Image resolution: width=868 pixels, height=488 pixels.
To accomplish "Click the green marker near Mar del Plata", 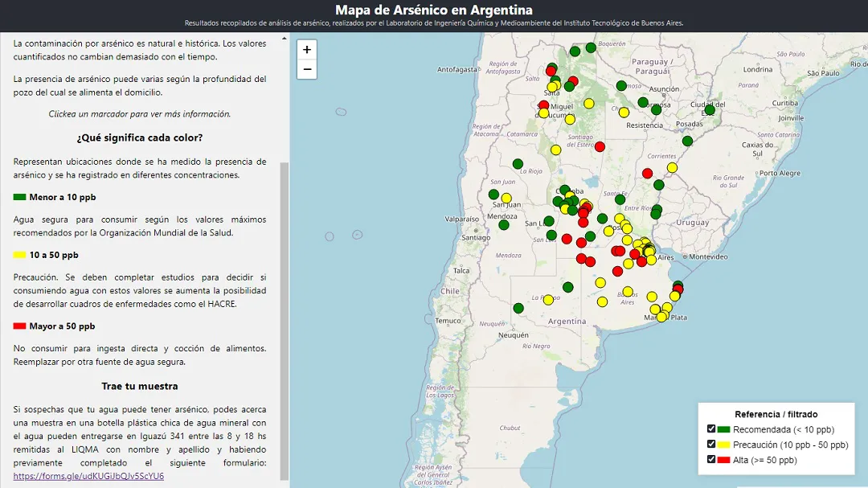I will click(678, 284).
